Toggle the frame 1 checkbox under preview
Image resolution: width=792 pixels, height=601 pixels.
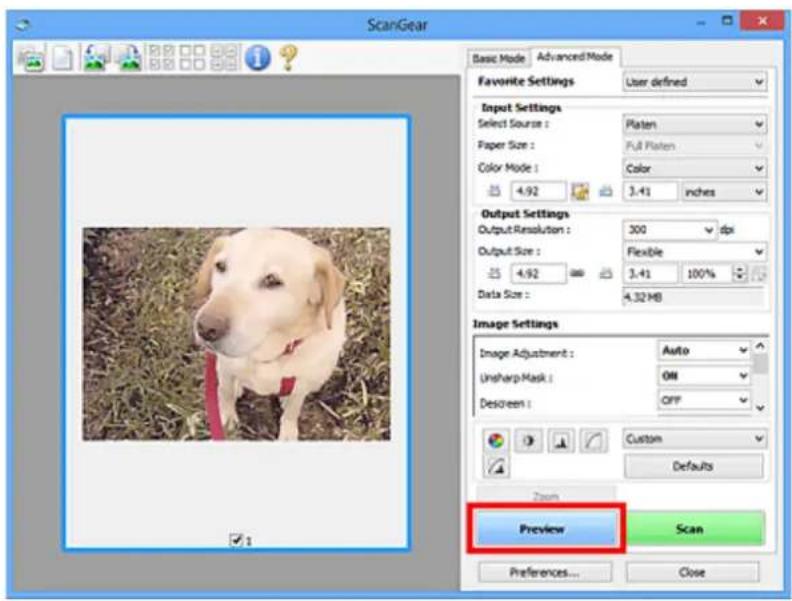click(x=236, y=540)
